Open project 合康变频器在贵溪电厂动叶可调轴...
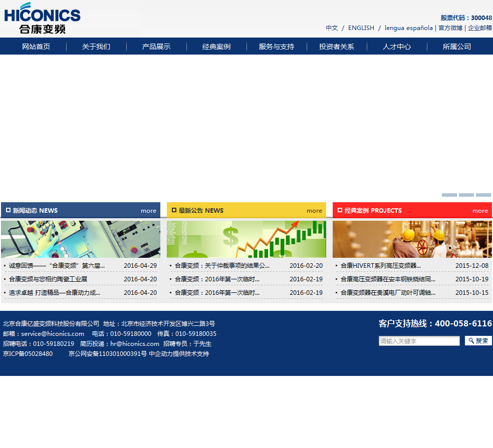 pyautogui.click(x=388, y=293)
